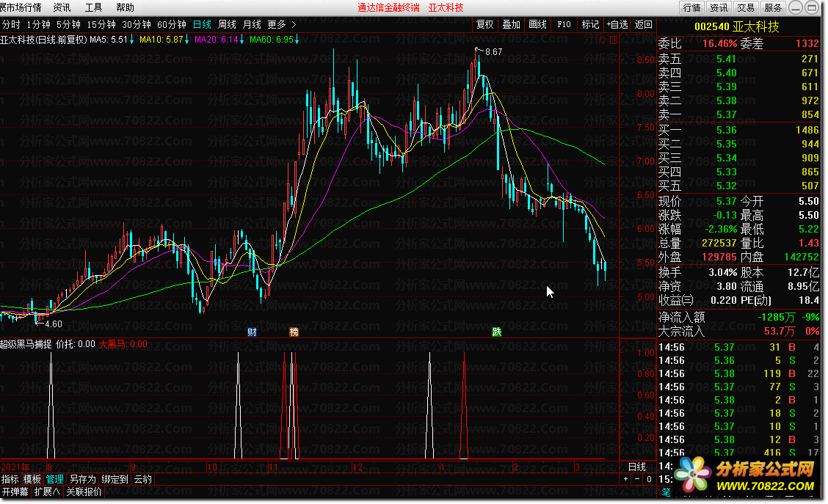Click month 12 on the timeline axis
Viewport: 828px width, 504px height.
357,467
